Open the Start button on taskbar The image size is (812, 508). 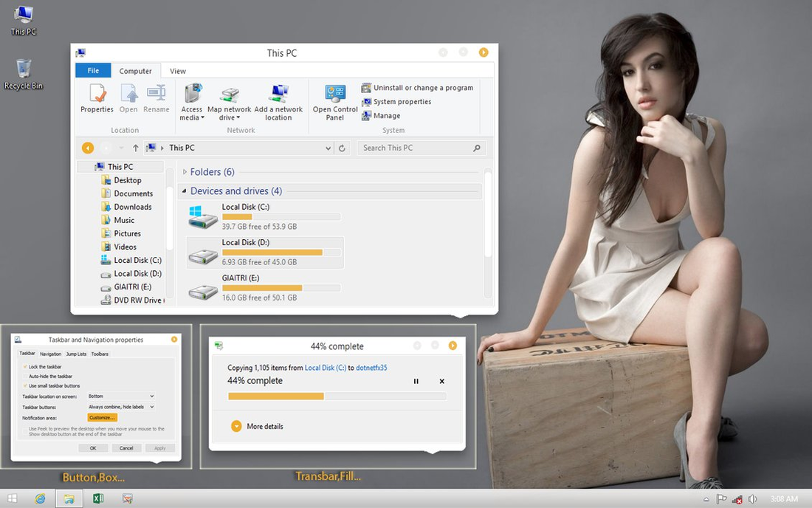coord(13,498)
